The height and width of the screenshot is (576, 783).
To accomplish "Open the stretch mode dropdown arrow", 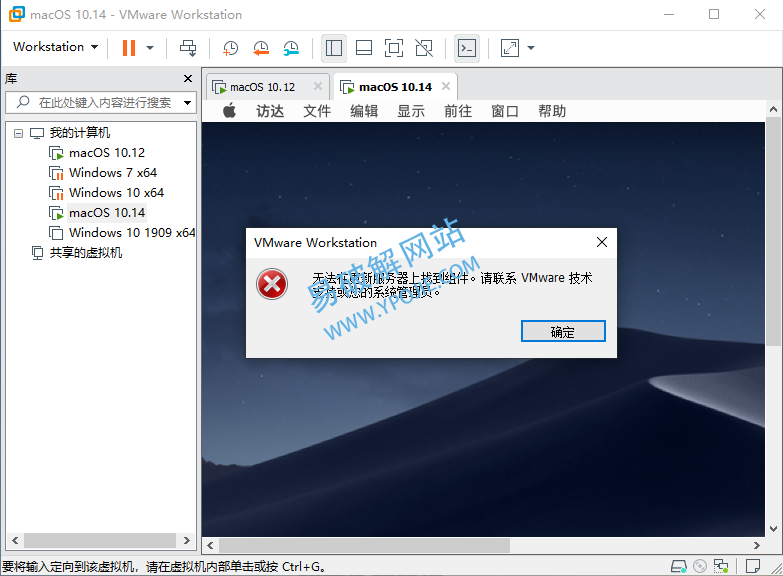I will (531, 48).
